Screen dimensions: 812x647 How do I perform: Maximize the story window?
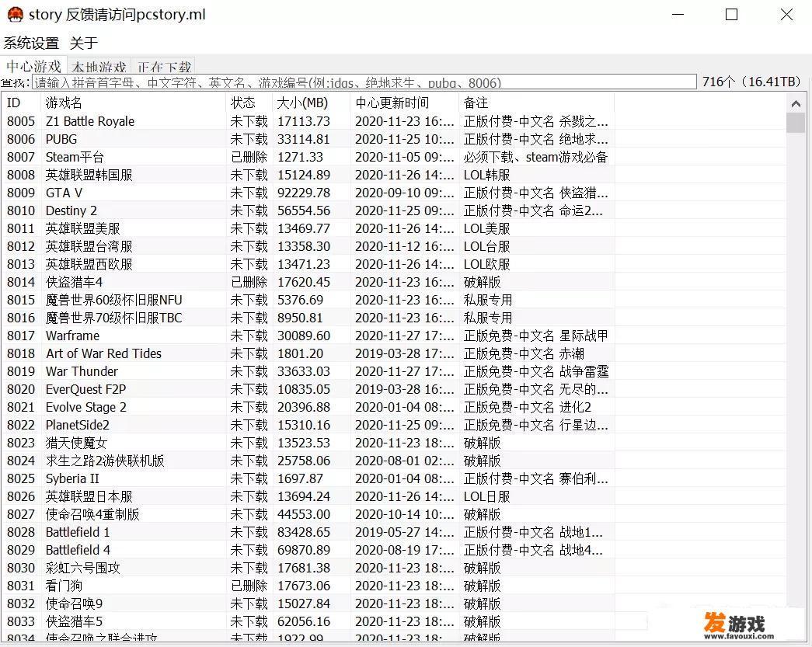[731, 15]
